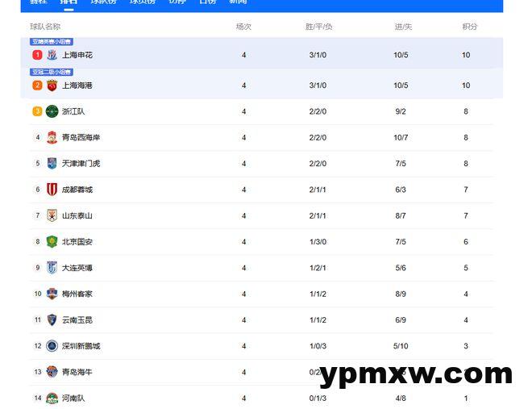Click the yellow rank 3 badge

point(37,111)
